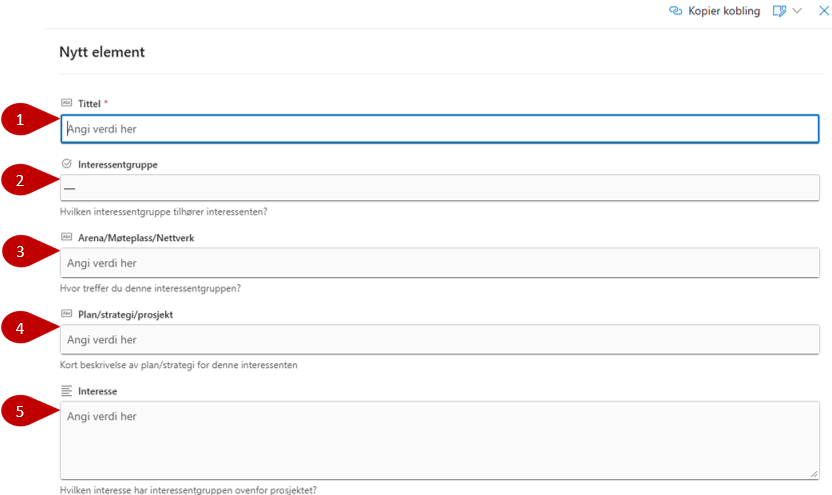Expand the chevron beside the edit form icon
Viewport: 832px width, 495px height.
pos(797,11)
